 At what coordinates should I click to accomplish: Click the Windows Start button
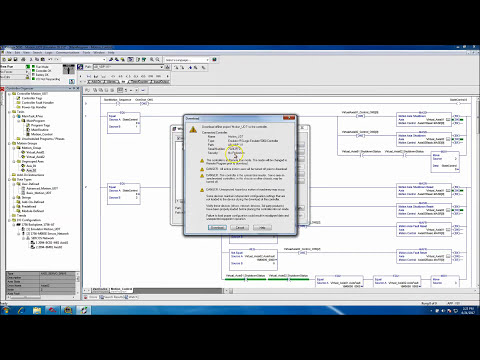click(5, 310)
